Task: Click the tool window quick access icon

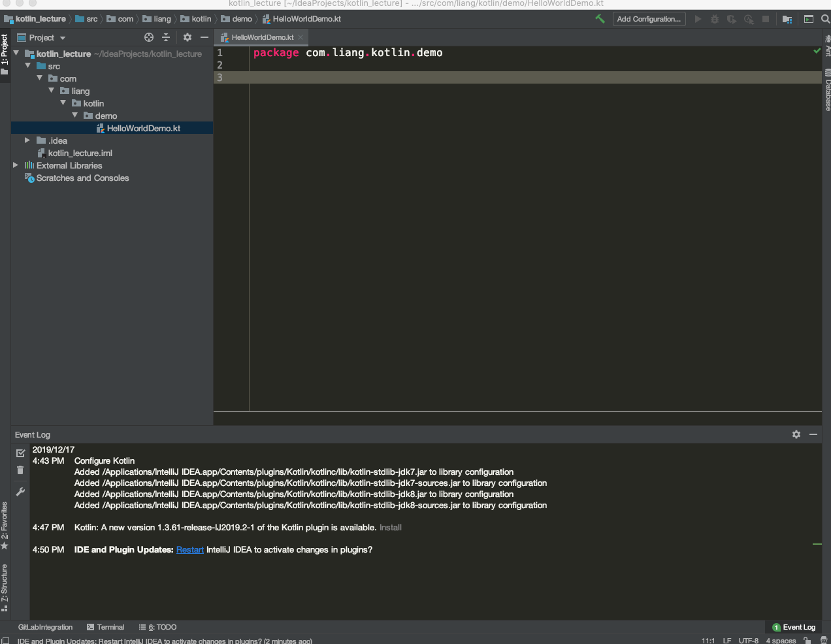Action: [5, 641]
